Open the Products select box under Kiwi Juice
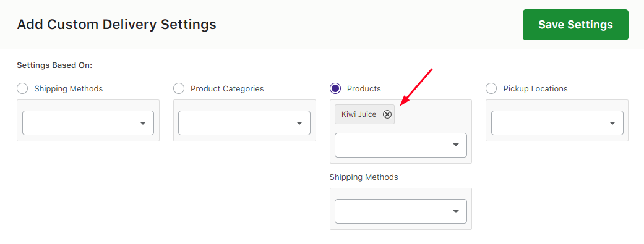This screenshot has width=644, height=244. click(x=401, y=145)
